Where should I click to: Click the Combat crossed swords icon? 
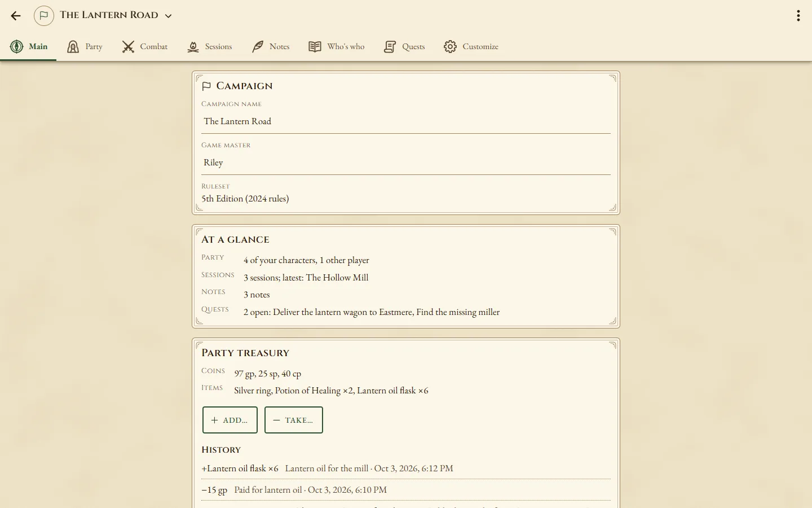(128, 46)
